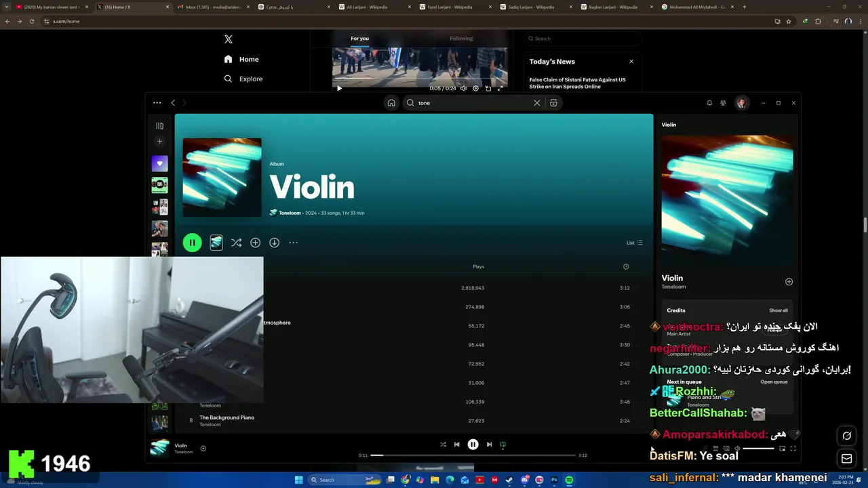Image resolution: width=868 pixels, height=488 pixels.
Task: Mute the X video with the speaker icon
Action: pyautogui.click(x=463, y=88)
